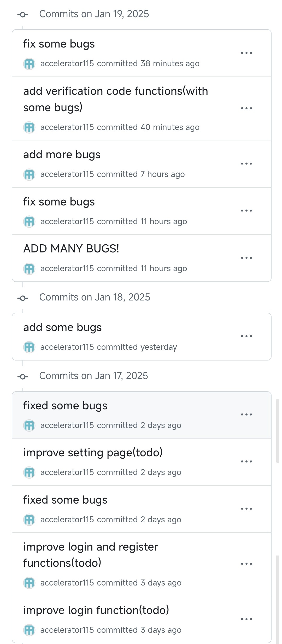The width and height of the screenshot is (282, 644).
Task: Open the 'ADD MANY BUGS!' commit
Action: coord(71,249)
